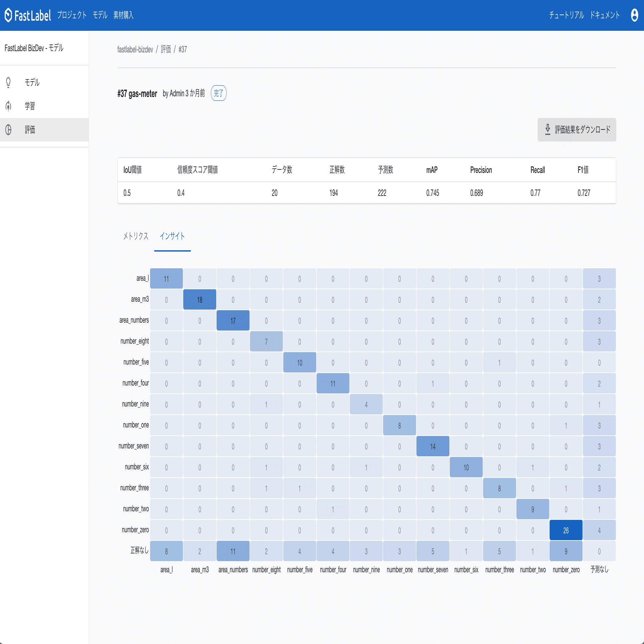Click the download arrow icon

coord(547,129)
